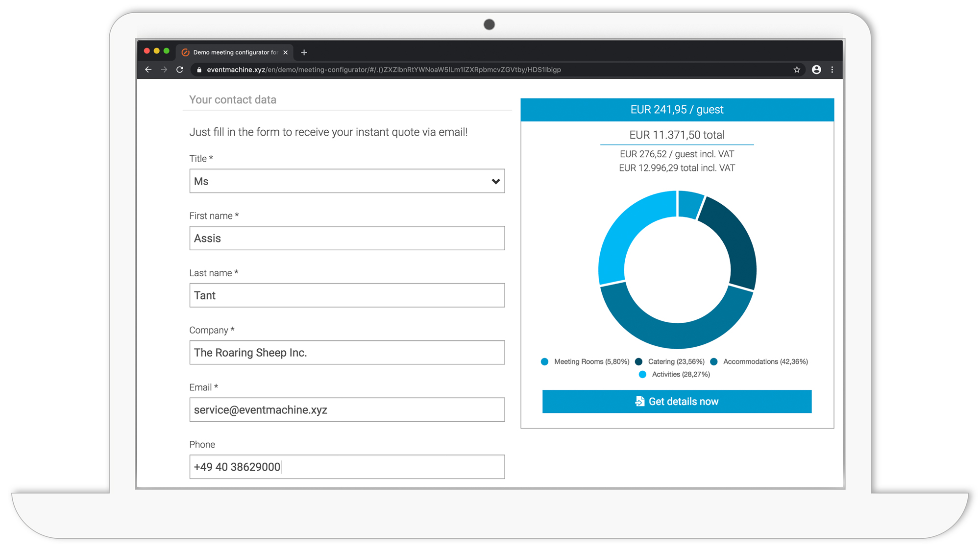
Task: Click the Get details now button
Action: tap(677, 402)
